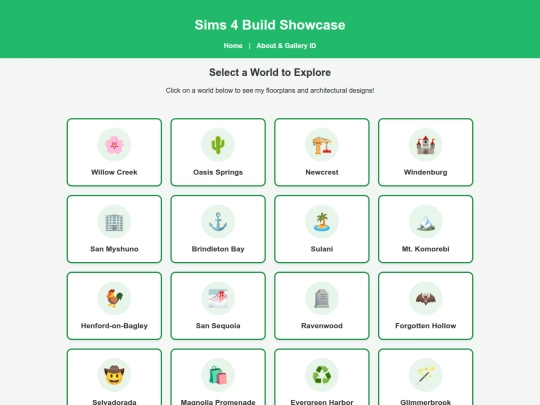Click the cowboy face icon for Selvadorada

point(114,375)
